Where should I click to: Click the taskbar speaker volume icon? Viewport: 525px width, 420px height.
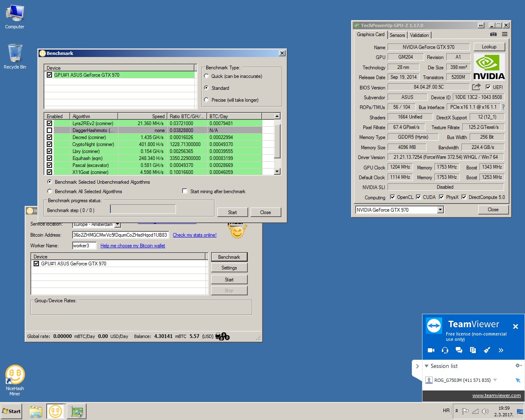coord(485,411)
